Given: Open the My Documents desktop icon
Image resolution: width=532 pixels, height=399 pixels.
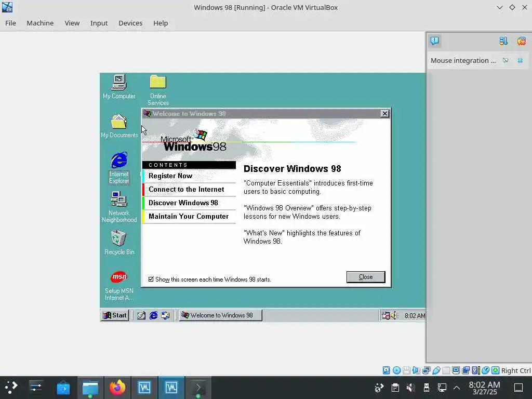Looking at the screenshot, I should click(x=119, y=126).
